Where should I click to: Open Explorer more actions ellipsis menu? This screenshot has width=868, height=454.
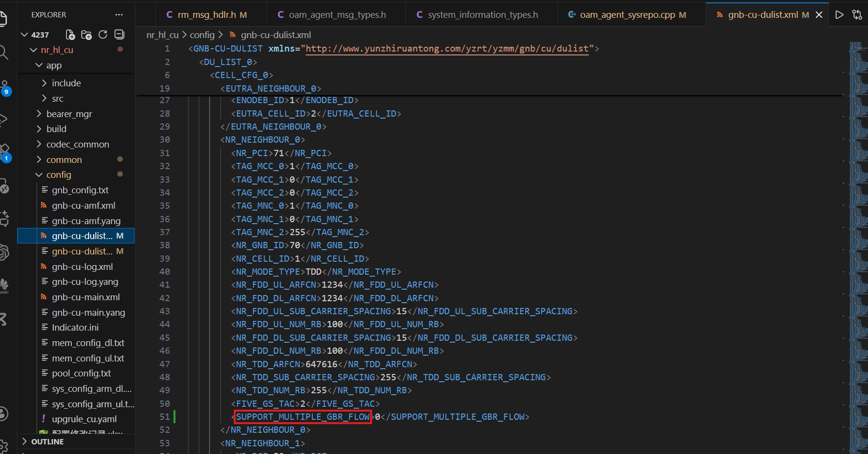(119, 15)
